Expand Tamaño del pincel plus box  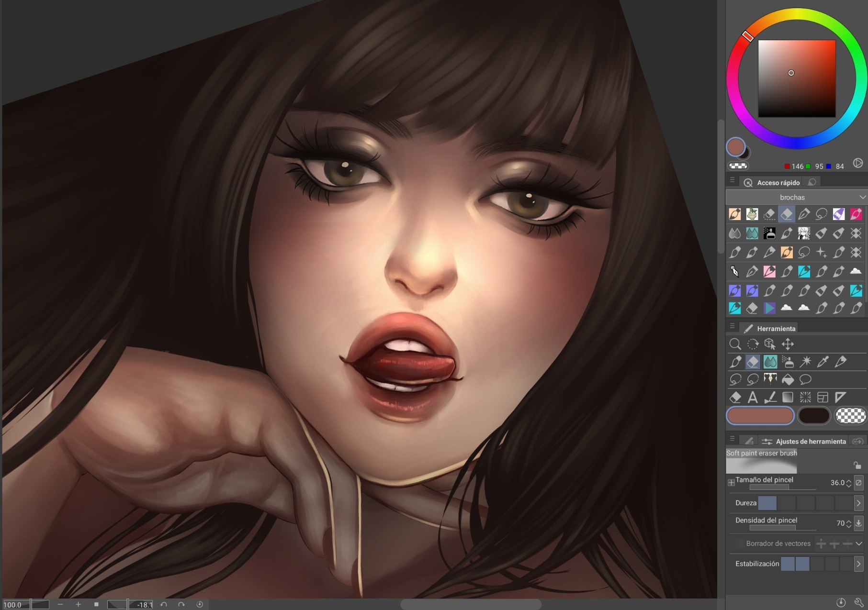(x=731, y=483)
